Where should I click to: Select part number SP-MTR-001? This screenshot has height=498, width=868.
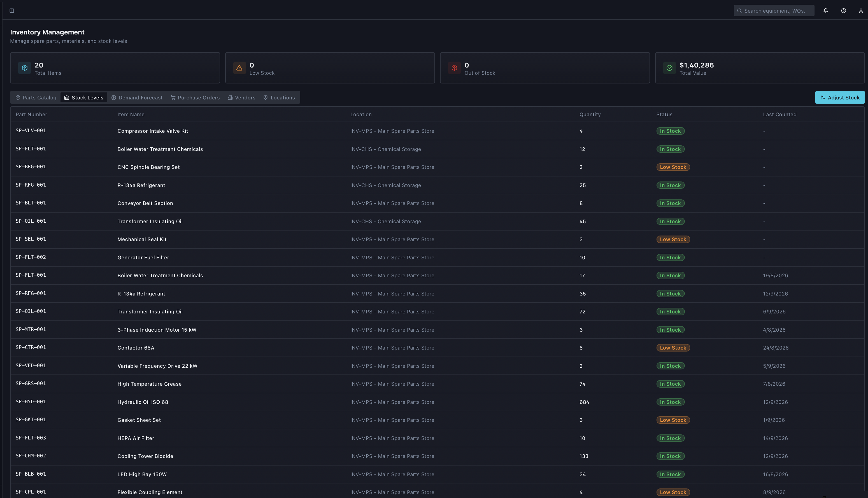(x=31, y=329)
